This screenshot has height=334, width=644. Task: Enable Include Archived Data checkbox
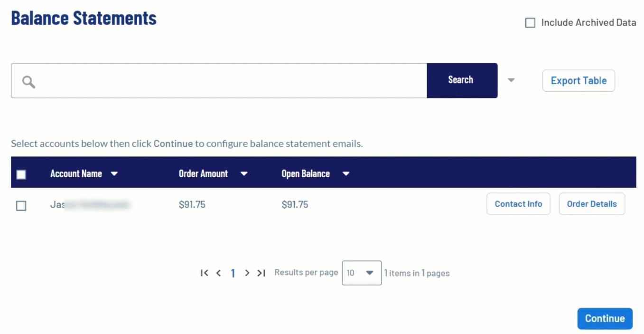pyautogui.click(x=530, y=23)
